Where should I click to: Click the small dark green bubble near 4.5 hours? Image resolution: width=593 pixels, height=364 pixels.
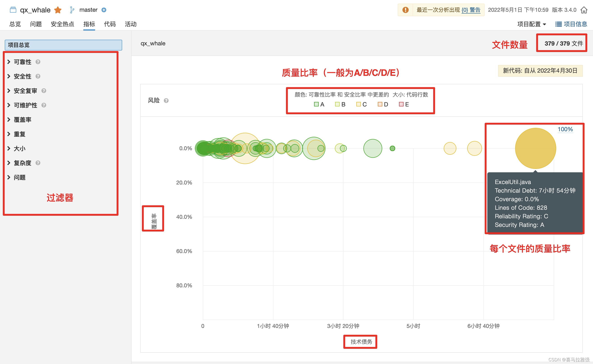click(392, 148)
